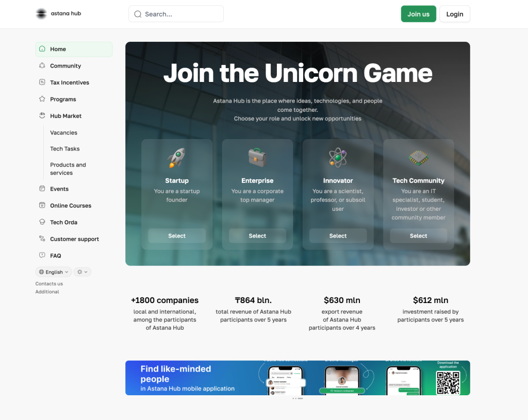
Task: Click the Home icon in the sidebar
Action: (42, 49)
